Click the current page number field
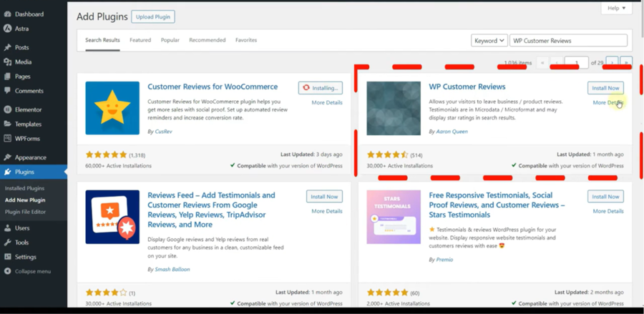The image size is (644, 314). (576, 63)
